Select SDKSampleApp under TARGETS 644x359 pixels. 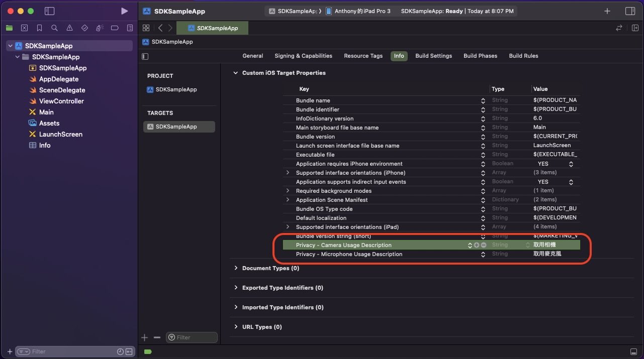pyautogui.click(x=176, y=127)
